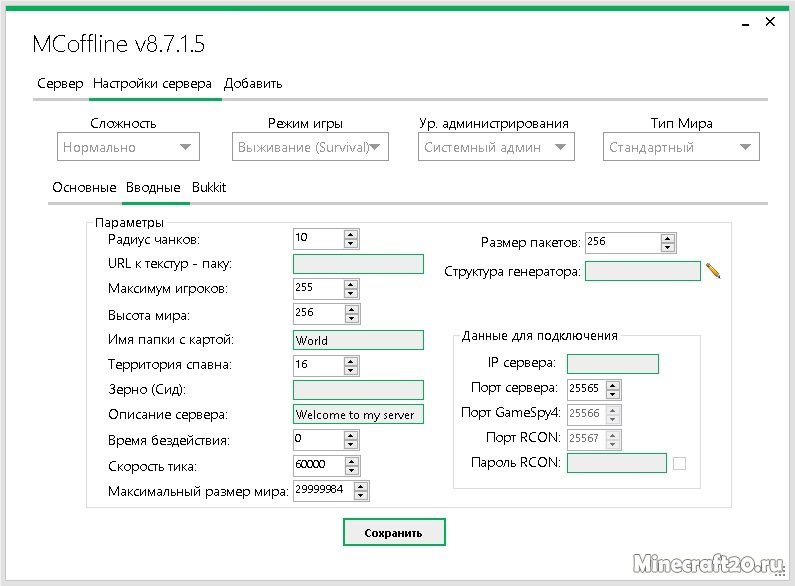Increase Порт сервера with up arrow
Screen dimensions: 795x586
pos(613,385)
